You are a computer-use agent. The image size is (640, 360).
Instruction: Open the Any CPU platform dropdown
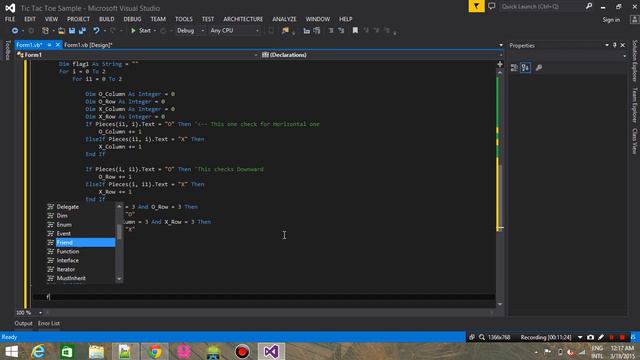(x=234, y=31)
